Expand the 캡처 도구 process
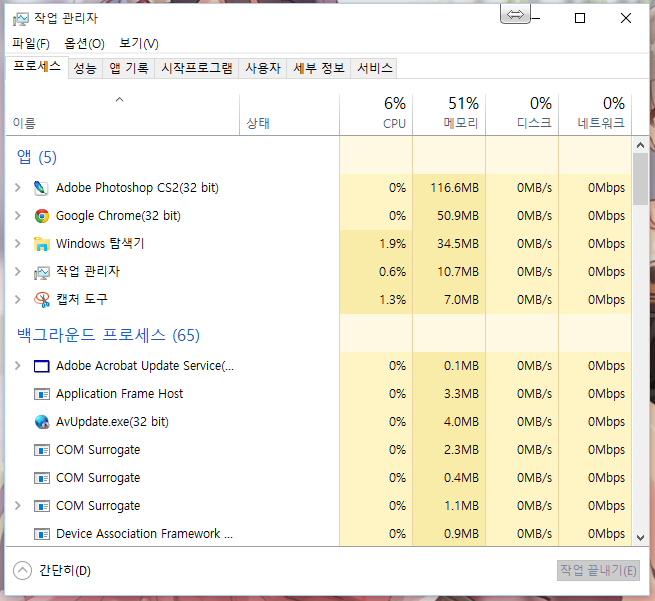This screenshot has width=655, height=601. pos(18,299)
